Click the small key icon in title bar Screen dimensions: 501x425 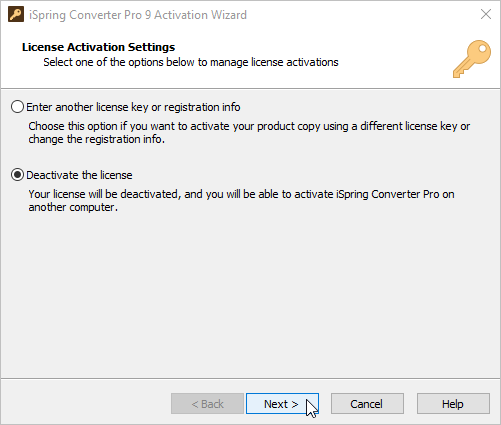point(16,15)
